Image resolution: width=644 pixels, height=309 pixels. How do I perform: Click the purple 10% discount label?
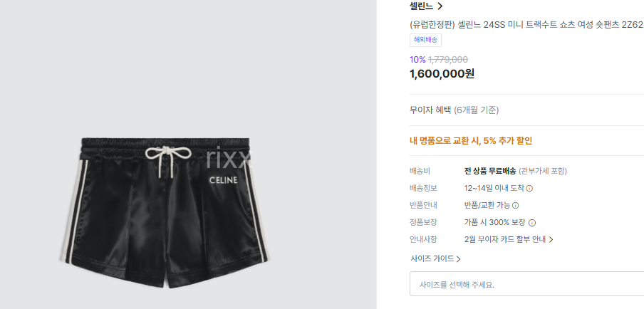point(417,60)
